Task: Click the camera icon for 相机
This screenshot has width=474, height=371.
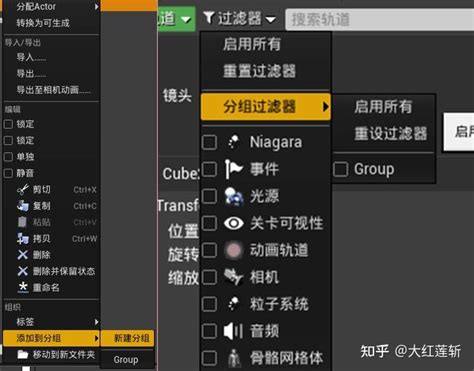Action: [x=233, y=277]
